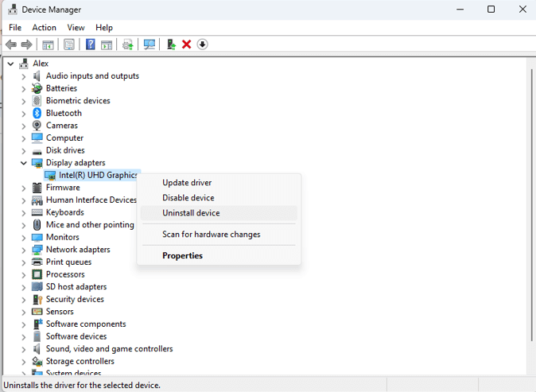Collapse the Display adapters category

[x=24, y=163]
